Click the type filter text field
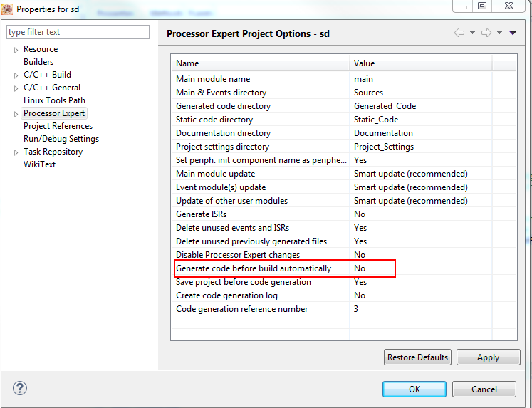532x408 pixels. 78,32
